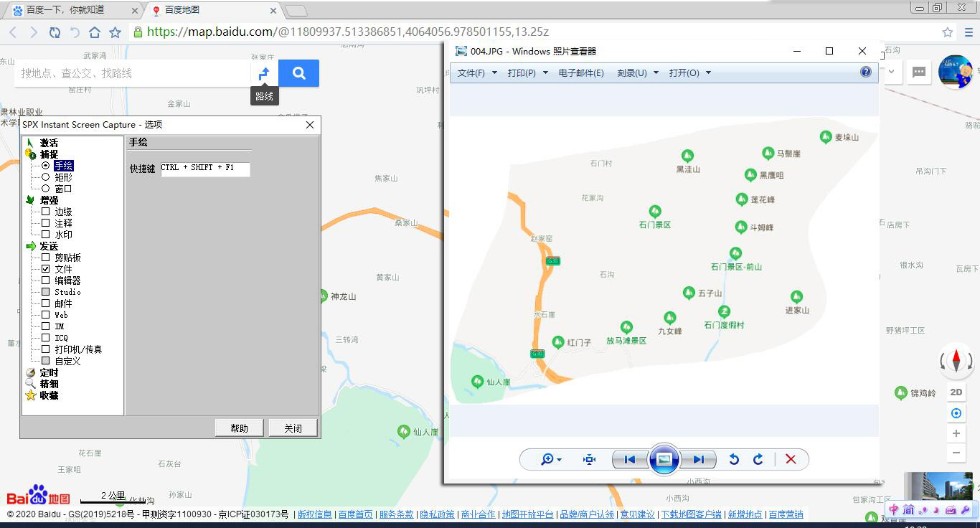Click the 关闭 button in options dialog
The width and height of the screenshot is (980, 528).
pos(293,428)
